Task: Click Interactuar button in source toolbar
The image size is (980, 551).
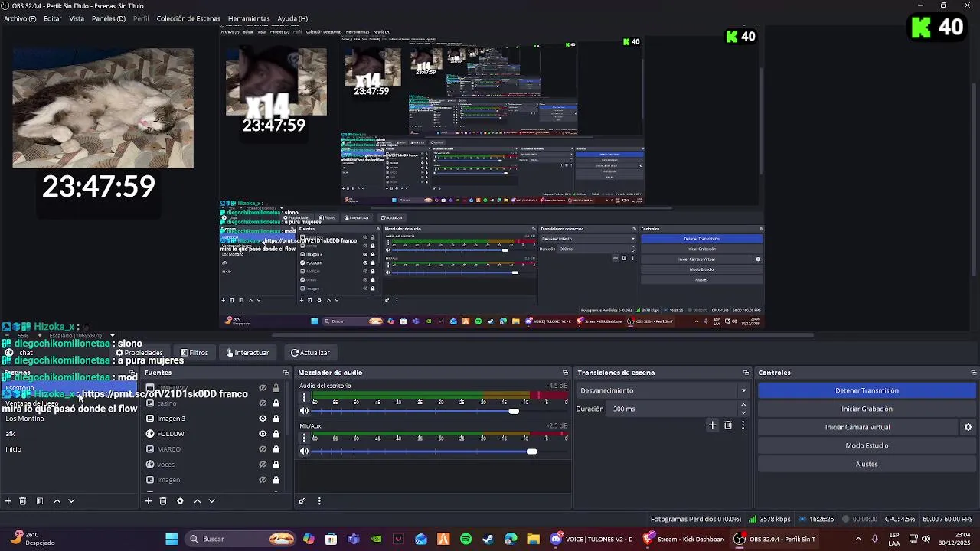Action: point(247,353)
